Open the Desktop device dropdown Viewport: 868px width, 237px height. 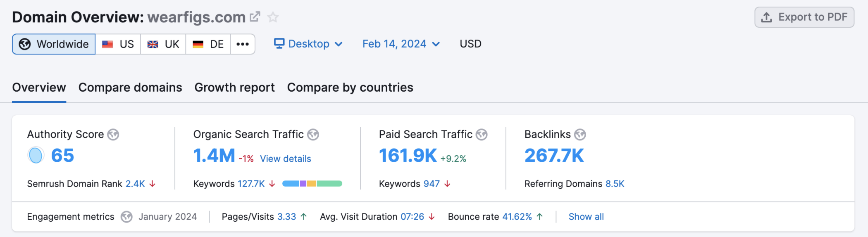coord(308,44)
